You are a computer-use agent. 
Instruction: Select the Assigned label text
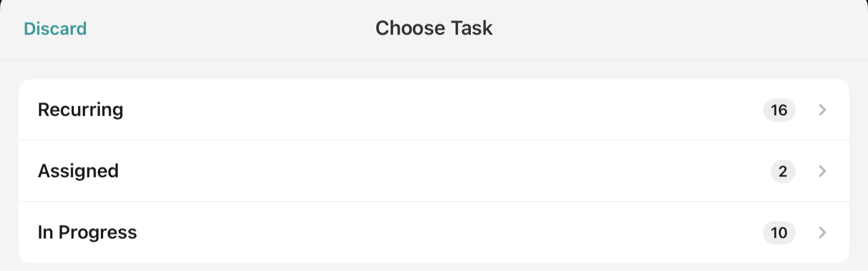click(x=78, y=171)
